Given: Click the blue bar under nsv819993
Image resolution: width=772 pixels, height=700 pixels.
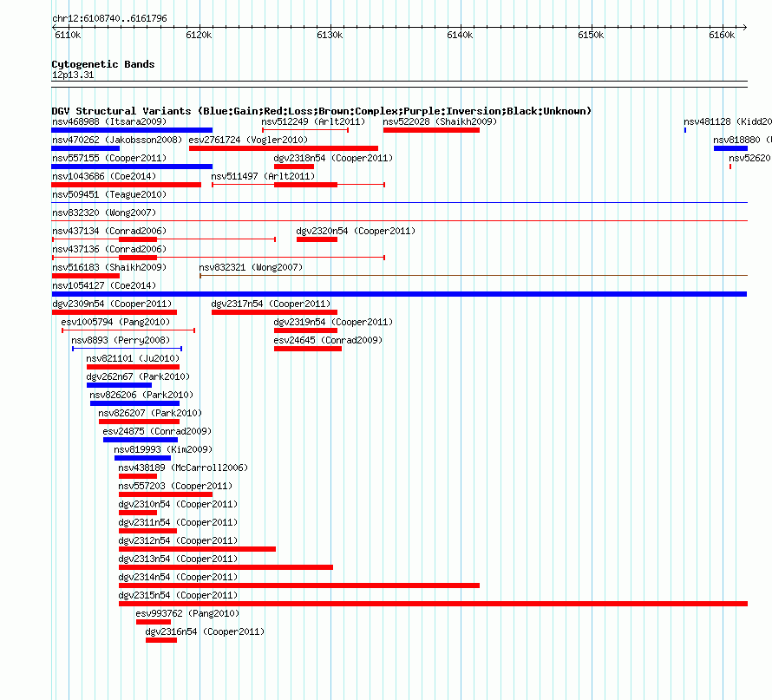Looking at the screenshot, I should click(x=143, y=458).
